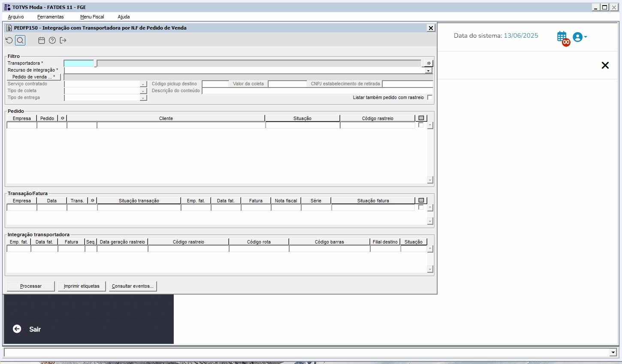Click the Emp. fat. header in Transação/Fatura grid

pyautogui.click(x=196, y=201)
